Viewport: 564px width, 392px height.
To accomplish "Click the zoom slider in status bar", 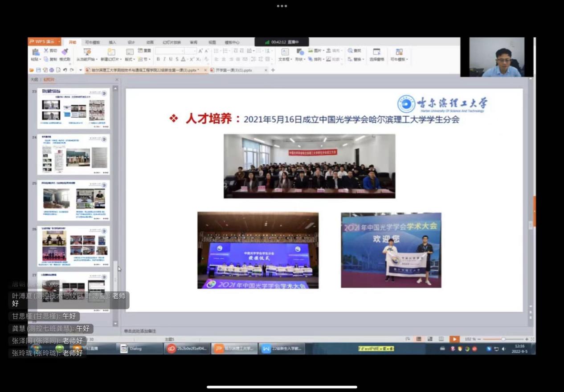I will point(503,339).
